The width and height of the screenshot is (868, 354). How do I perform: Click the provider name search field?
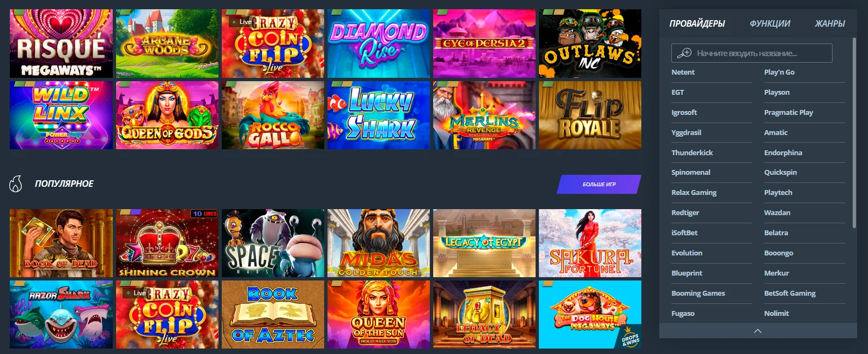click(x=752, y=53)
